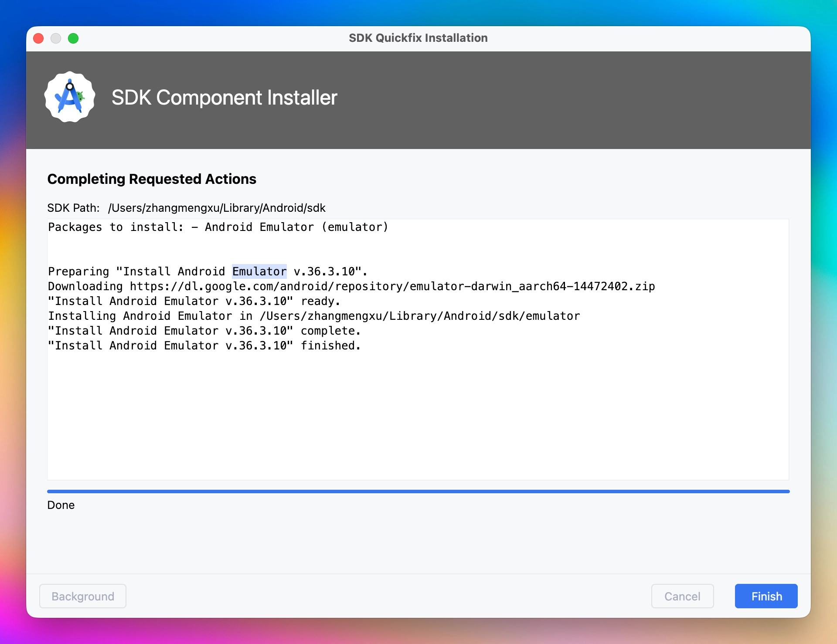The image size is (837, 644).
Task: Click the Android Studio logo icon
Action: [x=70, y=97]
